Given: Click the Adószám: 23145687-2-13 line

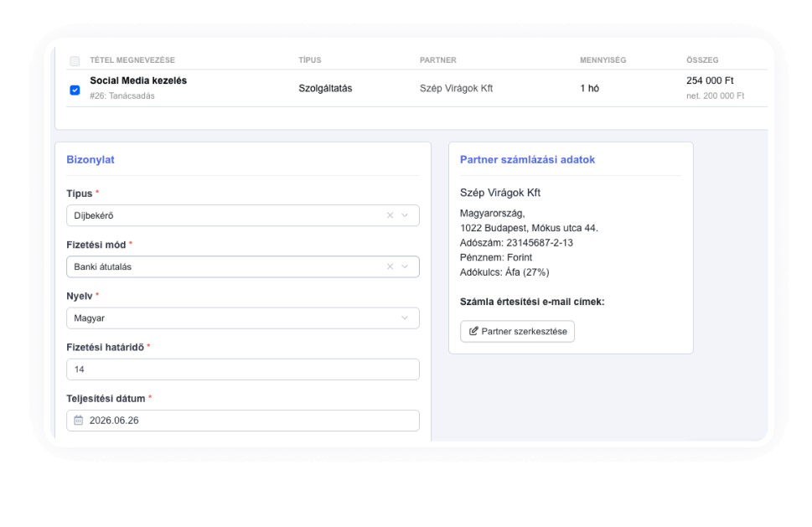Looking at the screenshot, I should tap(516, 243).
